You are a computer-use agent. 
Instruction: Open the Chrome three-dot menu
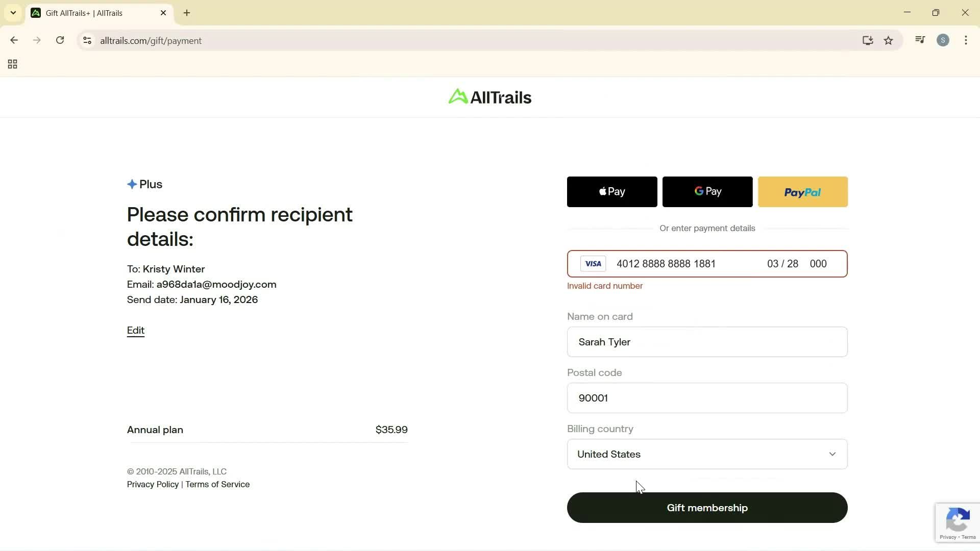[966, 40]
